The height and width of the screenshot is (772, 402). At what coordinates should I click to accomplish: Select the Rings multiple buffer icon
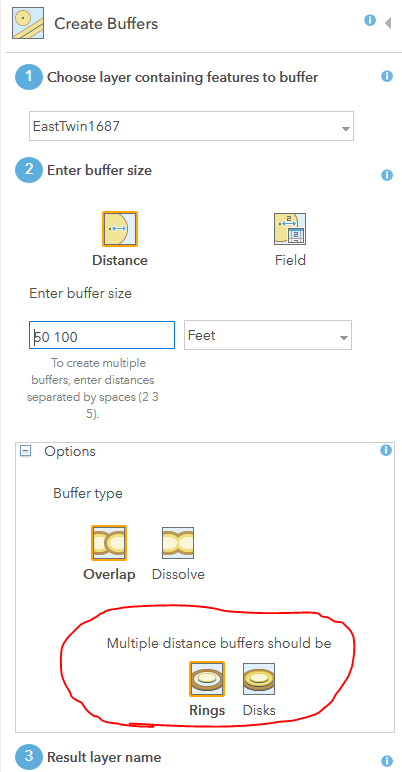tap(207, 678)
